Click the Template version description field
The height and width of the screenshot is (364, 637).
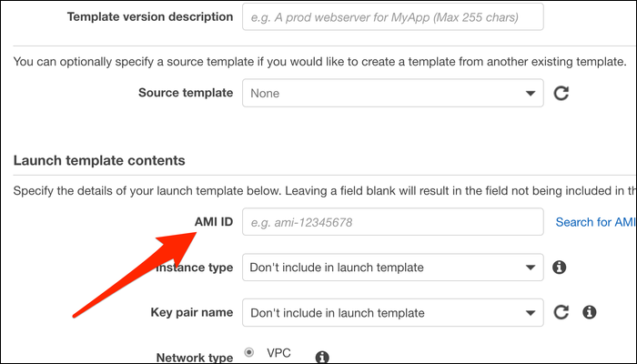pos(392,17)
